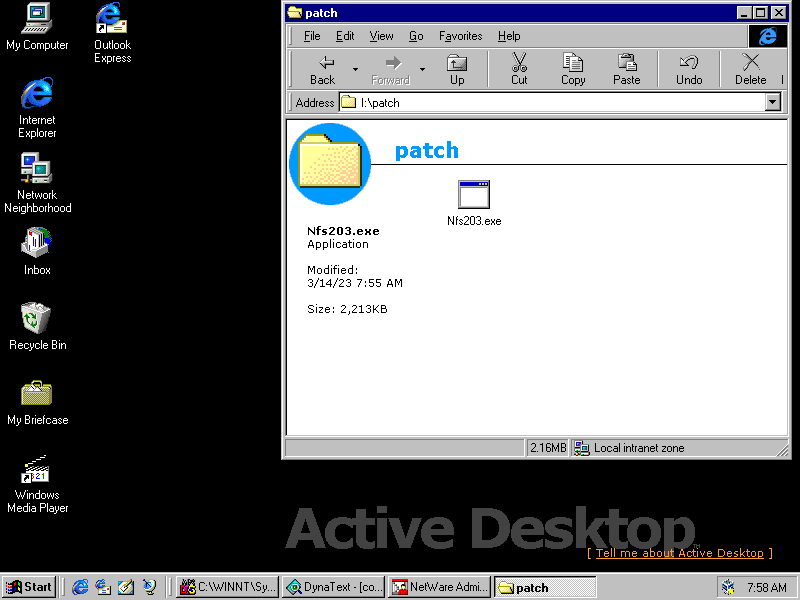Launch Internet Explorer from Quick Launch
This screenshot has width=800, height=600.
[x=80, y=587]
